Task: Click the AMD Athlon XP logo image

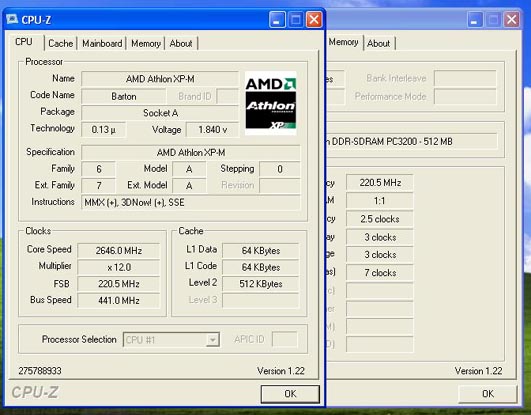Action: click(271, 103)
